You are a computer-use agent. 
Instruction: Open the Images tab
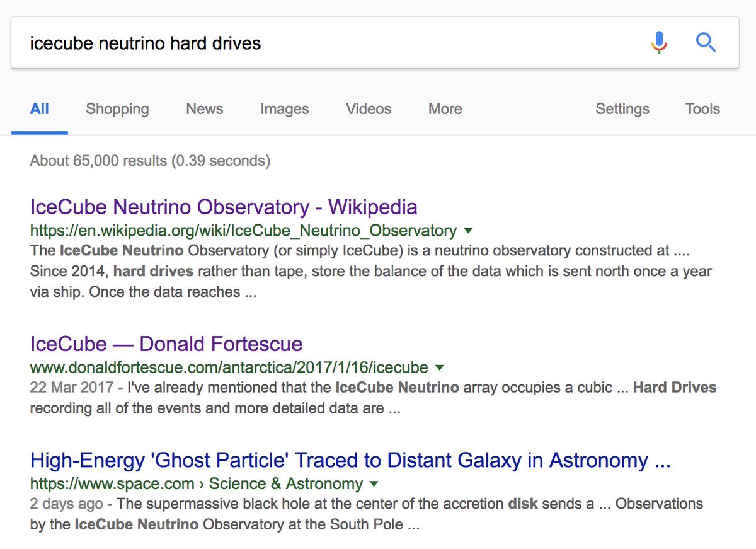point(284,109)
